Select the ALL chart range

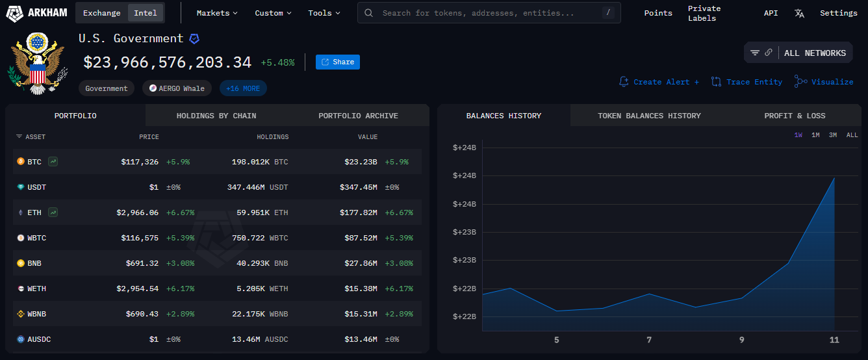(x=852, y=135)
